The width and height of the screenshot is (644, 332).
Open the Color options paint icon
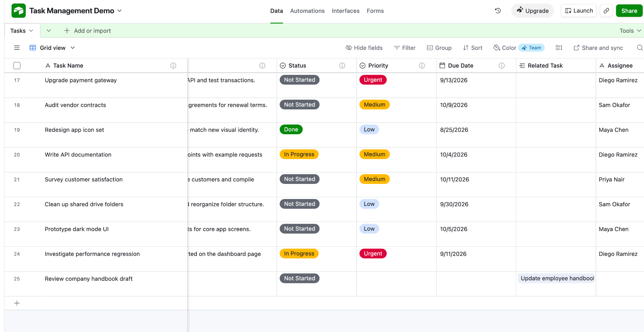pyautogui.click(x=497, y=48)
